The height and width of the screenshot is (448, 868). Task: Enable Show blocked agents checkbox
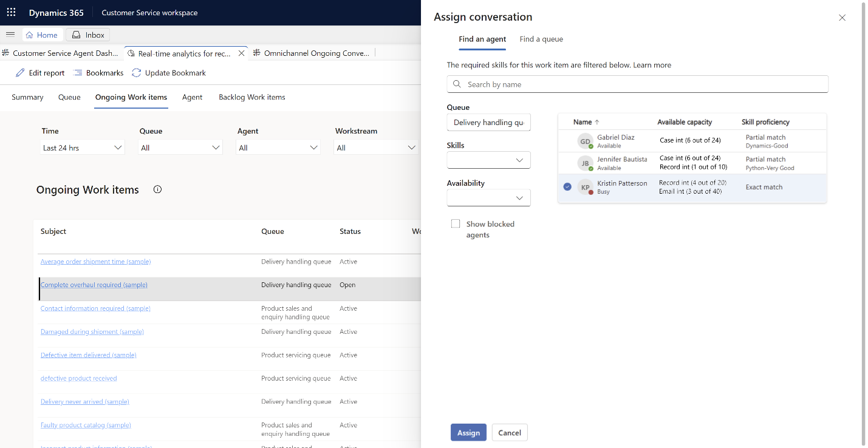456,224
